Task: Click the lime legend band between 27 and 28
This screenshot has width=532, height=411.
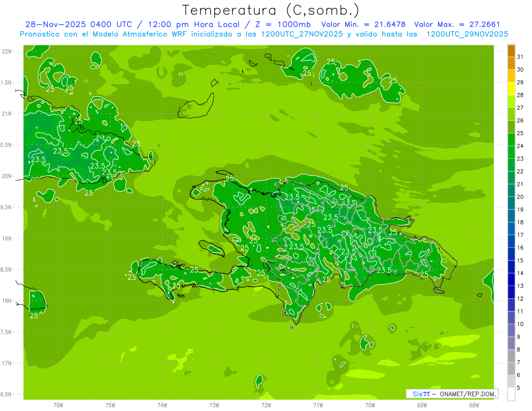Action: [x=511, y=102]
